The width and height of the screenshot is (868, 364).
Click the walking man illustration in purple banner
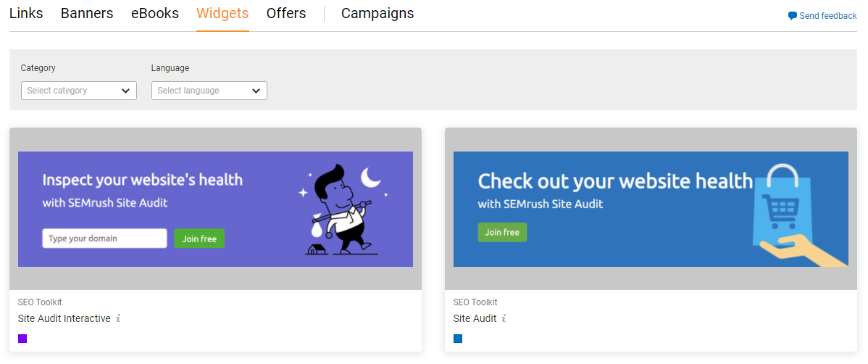click(342, 210)
